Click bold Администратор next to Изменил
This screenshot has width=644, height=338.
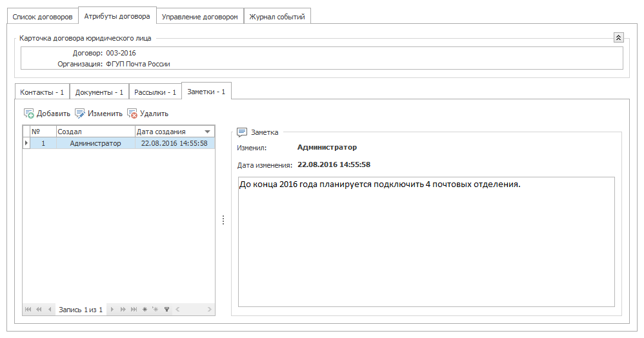pos(327,147)
